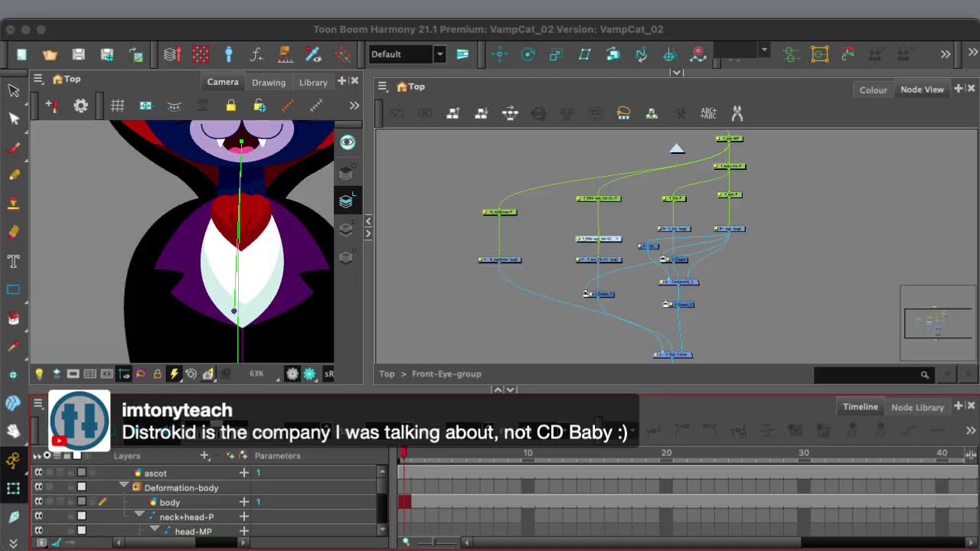Click the red grid deformation toolbar icon
This screenshot has width=980, height=551.
pyautogui.click(x=201, y=54)
